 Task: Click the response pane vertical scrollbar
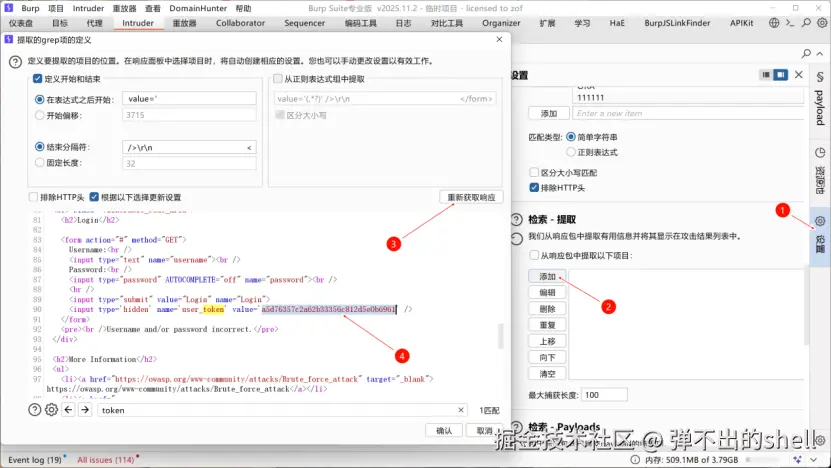click(x=500, y=336)
